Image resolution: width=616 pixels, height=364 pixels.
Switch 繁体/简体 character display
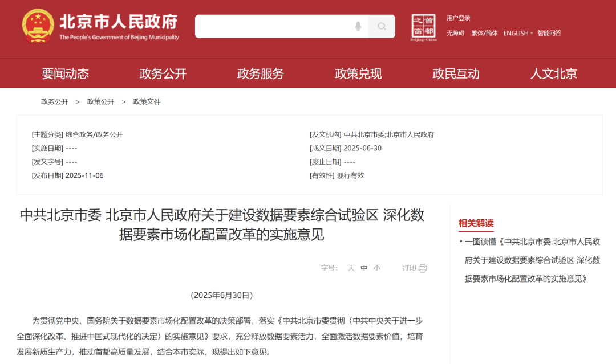tap(484, 33)
